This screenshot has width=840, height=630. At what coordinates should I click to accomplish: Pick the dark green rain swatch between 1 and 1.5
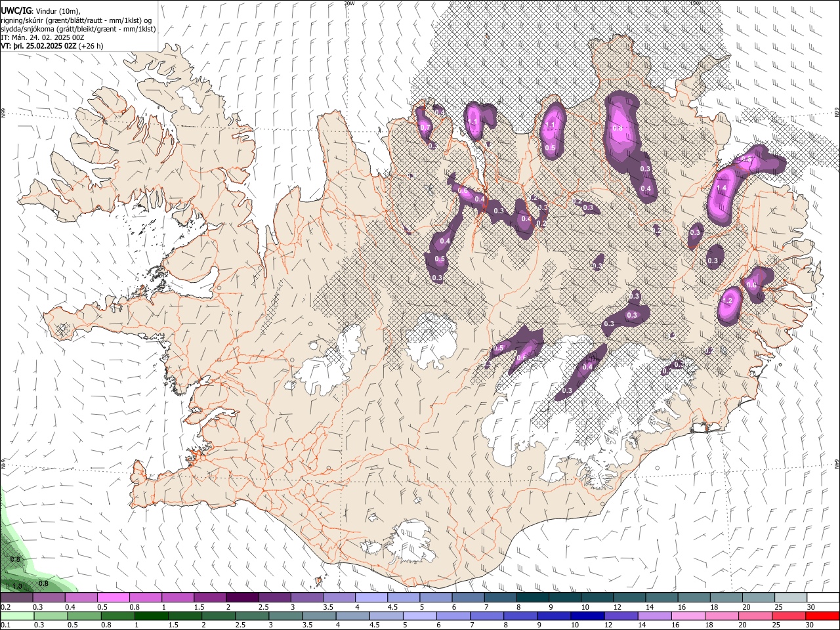click(x=152, y=616)
